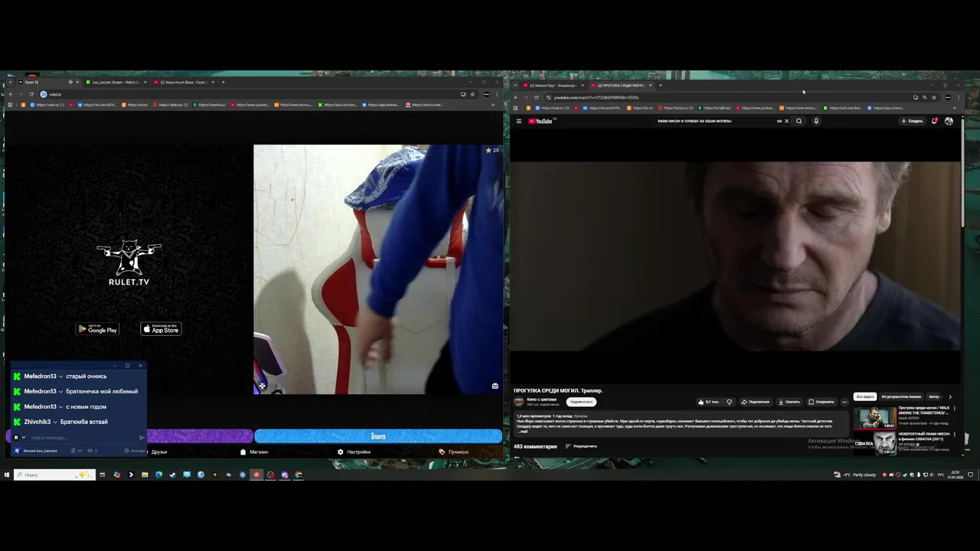Viewport: 980px width, 551px height.
Task: Click the blue next button in Rulet
Action: coord(378,436)
